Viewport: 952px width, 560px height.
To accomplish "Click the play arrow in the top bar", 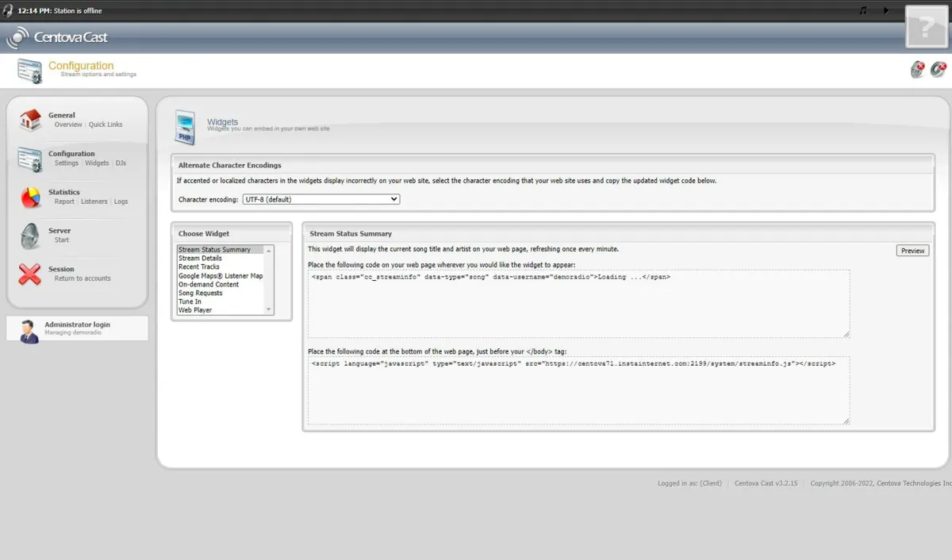I will [x=886, y=10].
